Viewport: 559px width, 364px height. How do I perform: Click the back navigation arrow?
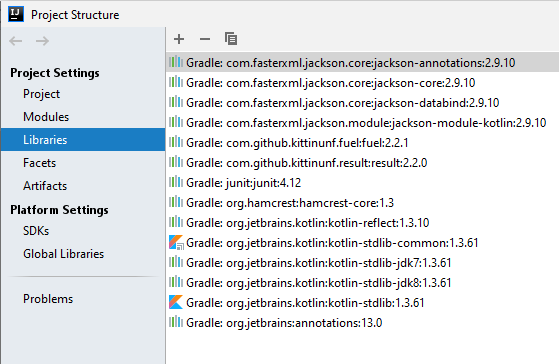click(x=16, y=41)
